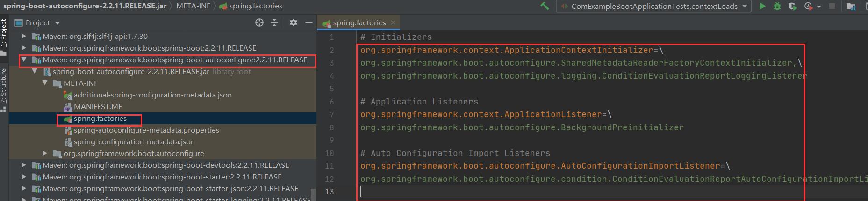Image resolution: width=868 pixels, height=201 pixels.
Task: Expand the Maven spring-boot-starter-json node
Action: tap(23, 188)
